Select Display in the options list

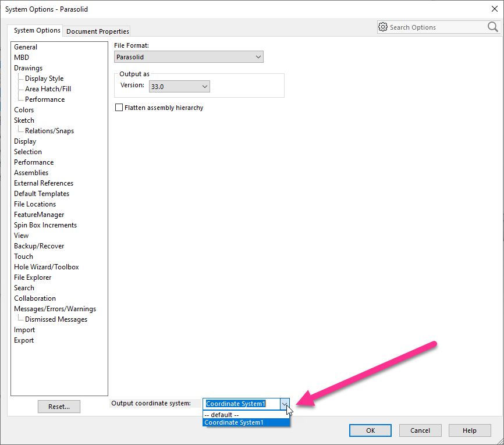25,141
